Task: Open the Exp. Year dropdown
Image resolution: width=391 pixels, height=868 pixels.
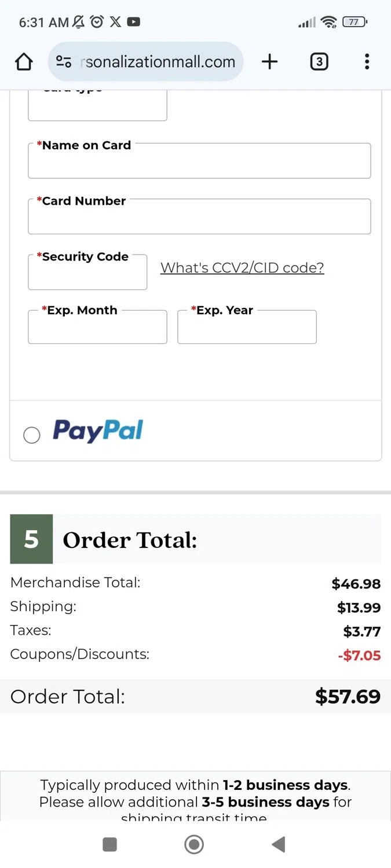Action: (247, 329)
